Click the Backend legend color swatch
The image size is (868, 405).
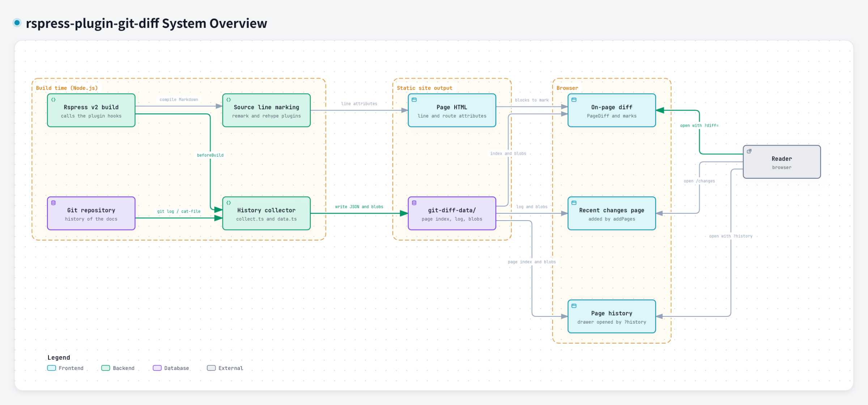[x=106, y=368]
